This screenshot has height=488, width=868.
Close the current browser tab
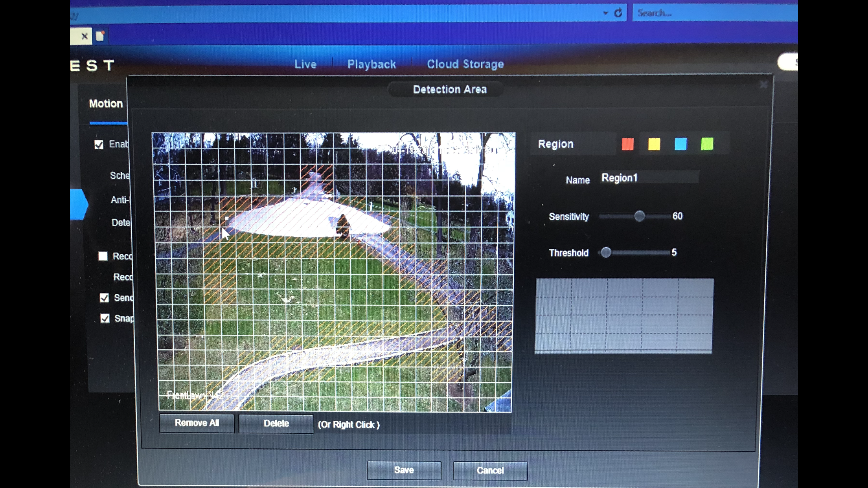point(84,36)
